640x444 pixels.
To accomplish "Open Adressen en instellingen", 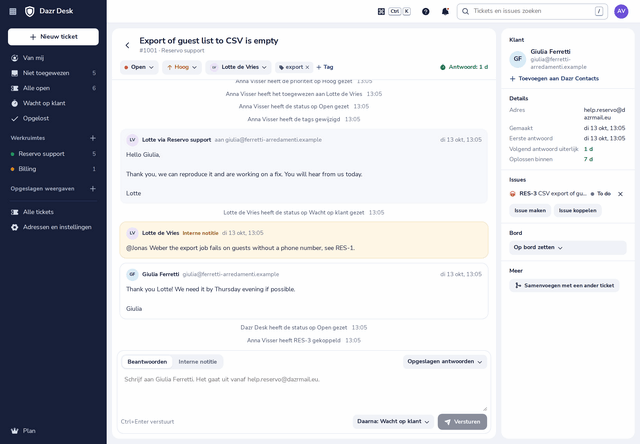I will click(x=53, y=227).
